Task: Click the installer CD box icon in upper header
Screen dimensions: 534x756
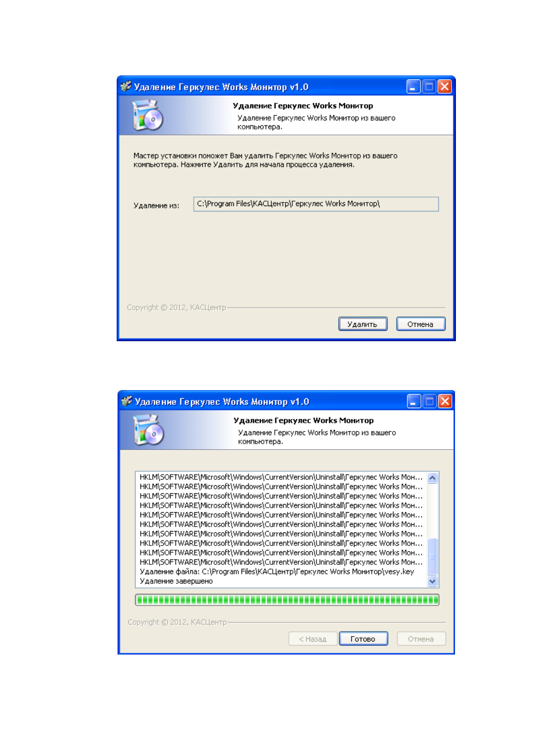Action: (148, 115)
